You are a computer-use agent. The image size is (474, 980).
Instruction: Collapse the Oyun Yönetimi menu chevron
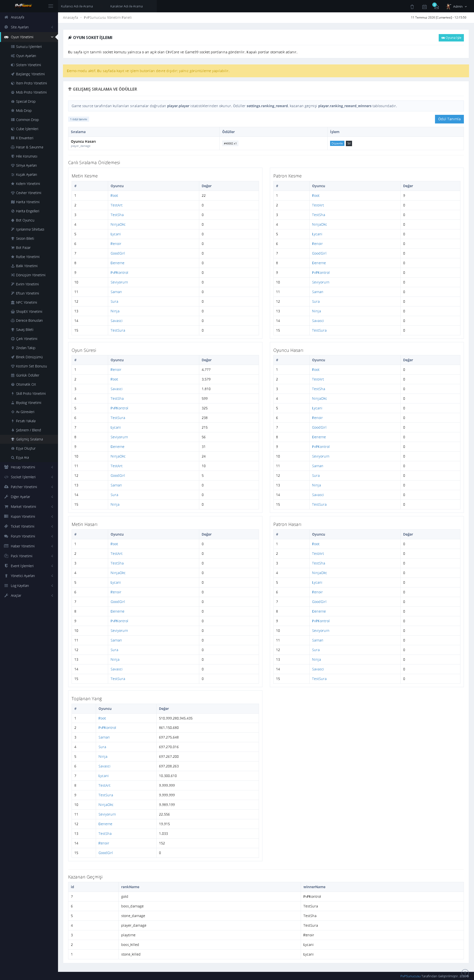52,37
